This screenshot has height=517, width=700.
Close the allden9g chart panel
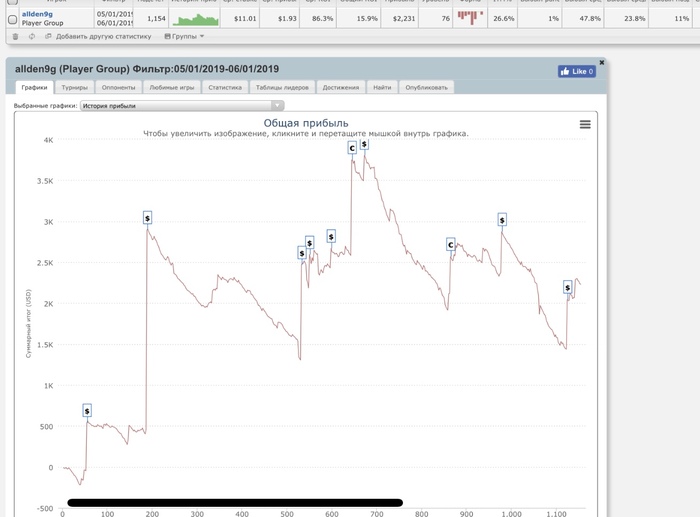(x=602, y=63)
